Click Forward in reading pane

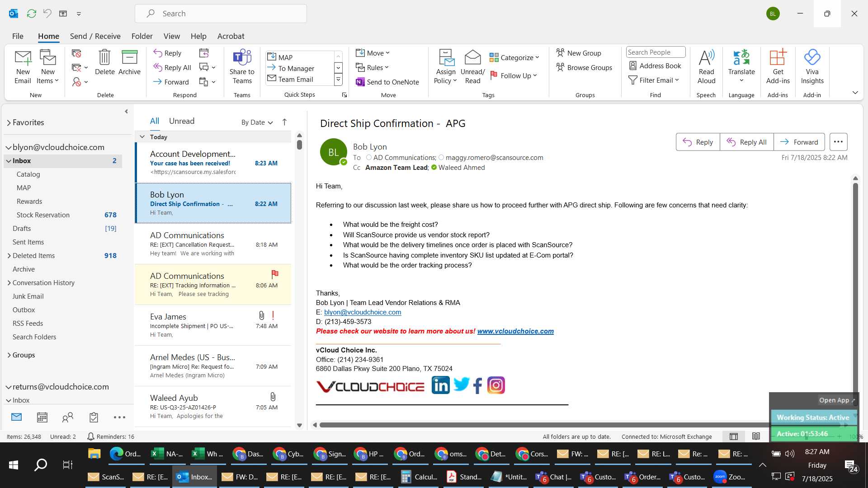(799, 142)
